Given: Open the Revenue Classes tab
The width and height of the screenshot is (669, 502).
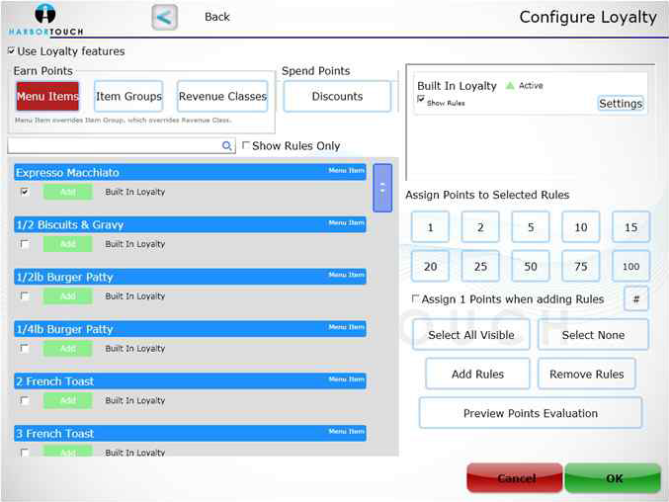Looking at the screenshot, I should pyautogui.click(x=222, y=97).
